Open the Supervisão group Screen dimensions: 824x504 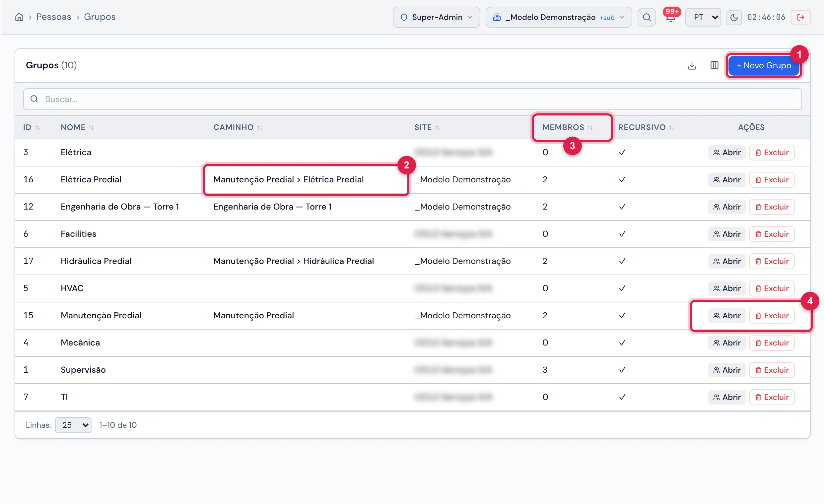click(726, 370)
